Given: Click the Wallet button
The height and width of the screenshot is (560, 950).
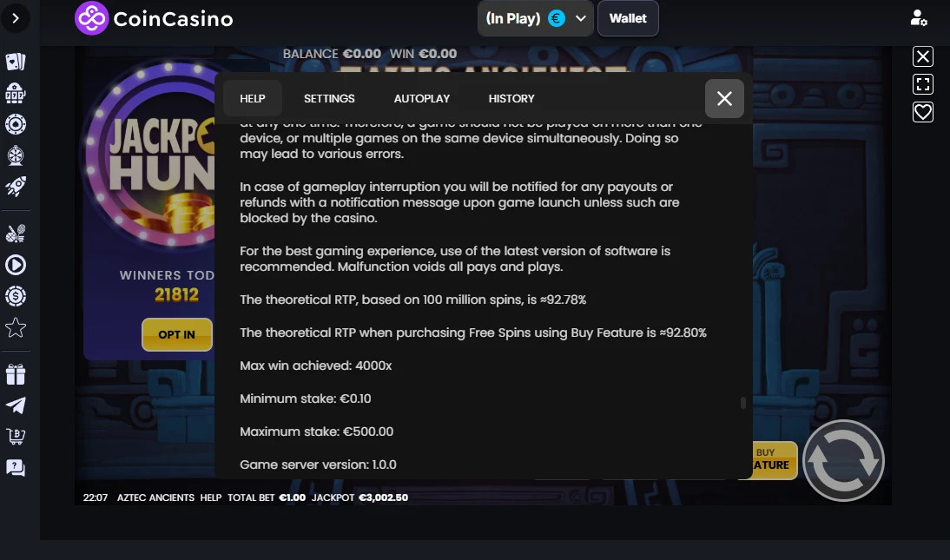Looking at the screenshot, I should pos(628,18).
